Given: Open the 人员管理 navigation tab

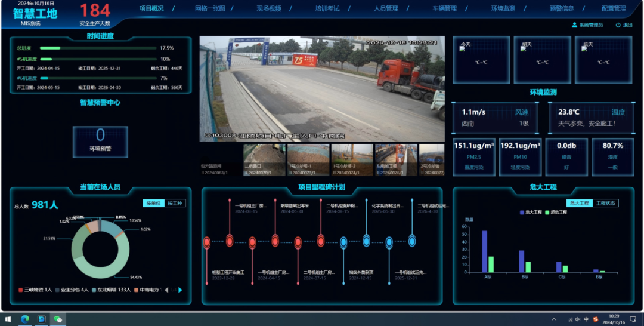Looking at the screenshot, I should pyautogui.click(x=386, y=8).
